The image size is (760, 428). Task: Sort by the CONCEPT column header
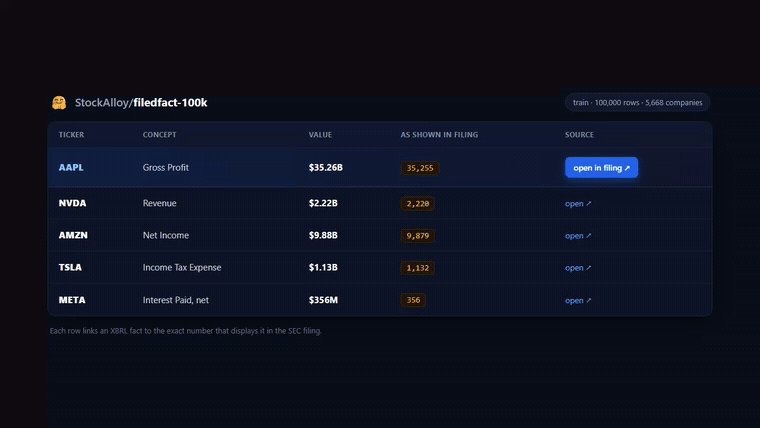[x=159, y=135]
